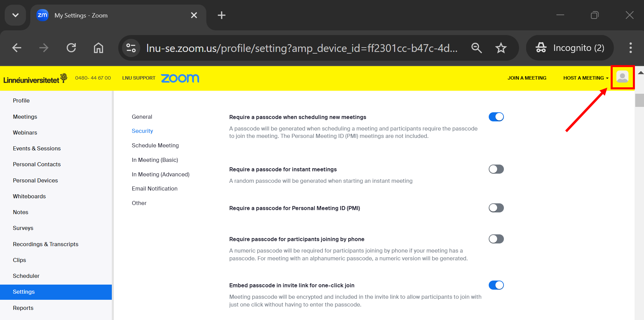The width and height of the screenshot is (644, 320).
Task: Open Surveys in the sidebar
Action: click(23, 228)
